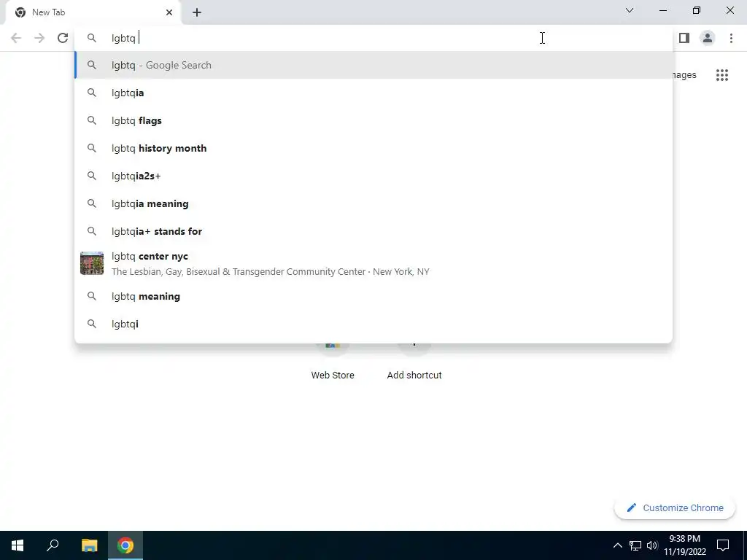
Task: Select the 'lgbtq - Google Search' suggestion
Action: [x=374, y=65]
